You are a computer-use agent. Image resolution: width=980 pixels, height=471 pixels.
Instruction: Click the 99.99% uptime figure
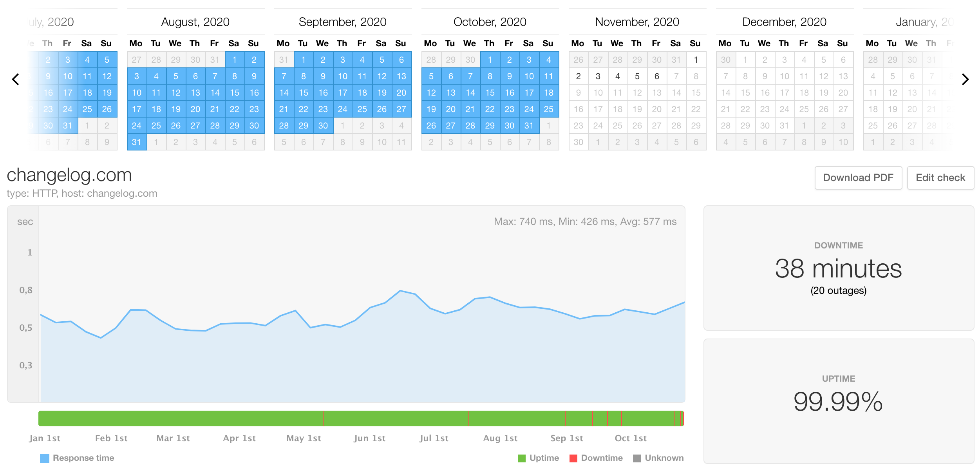click(838, 402)
